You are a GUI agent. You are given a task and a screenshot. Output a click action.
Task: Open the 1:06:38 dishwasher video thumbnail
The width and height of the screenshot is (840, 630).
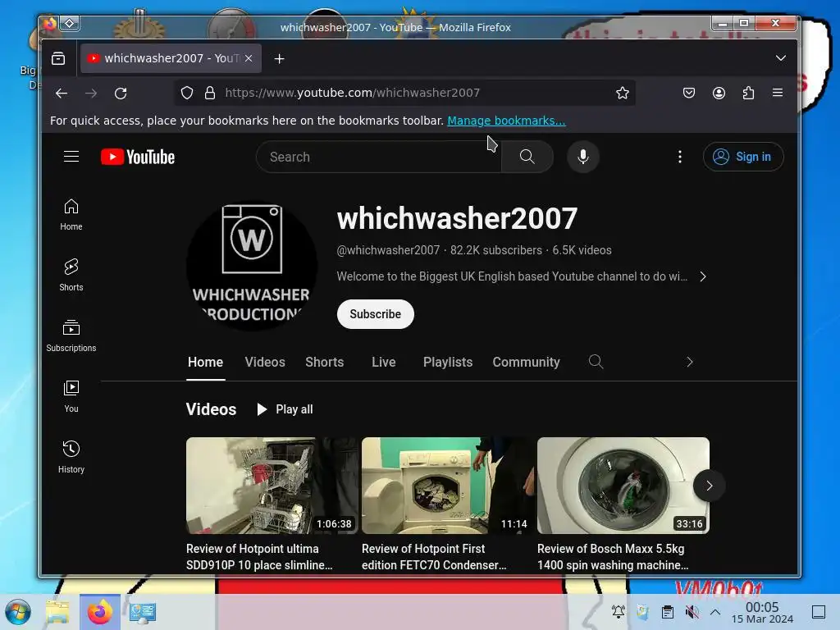(x=272, y=486)
